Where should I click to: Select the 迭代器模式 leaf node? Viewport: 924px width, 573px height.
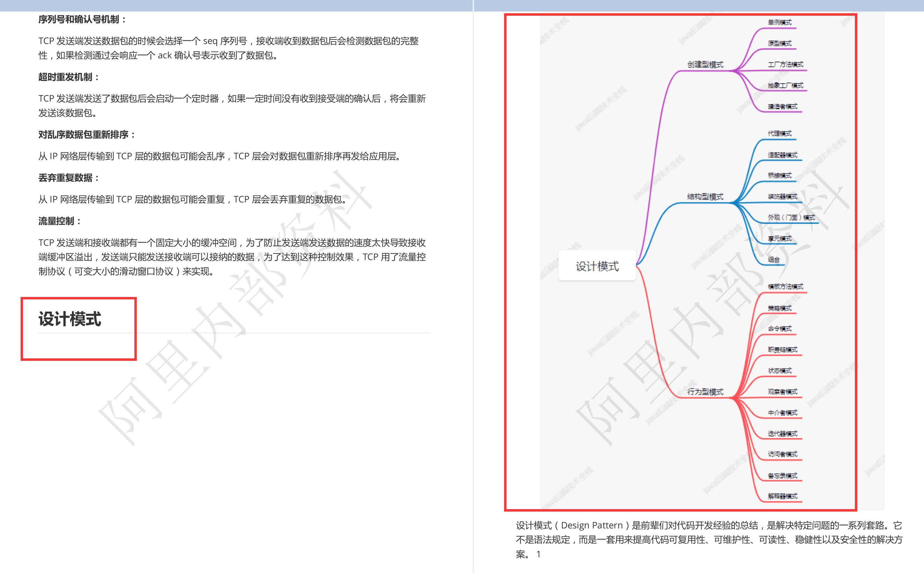pyautogui.click(x=783, y=433)
